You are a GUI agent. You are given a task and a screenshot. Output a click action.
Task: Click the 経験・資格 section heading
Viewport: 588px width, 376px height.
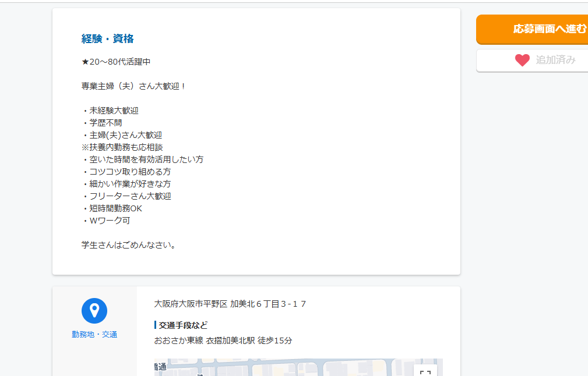108,39
